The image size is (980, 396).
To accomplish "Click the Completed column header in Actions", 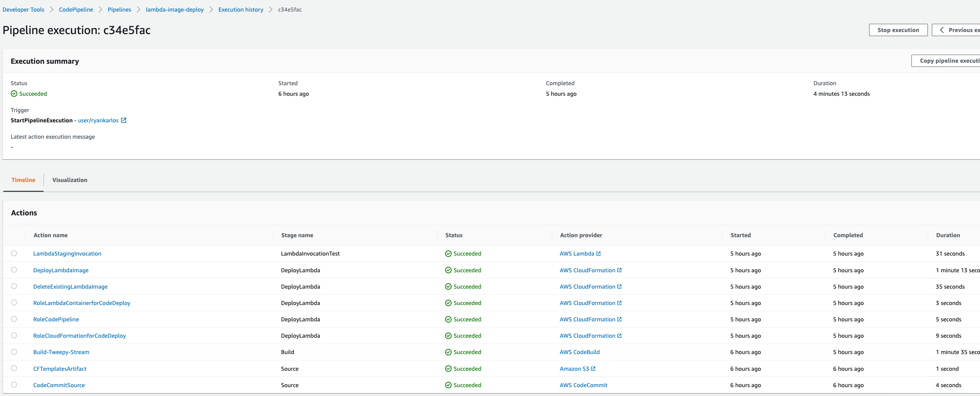I will [848, 235].
